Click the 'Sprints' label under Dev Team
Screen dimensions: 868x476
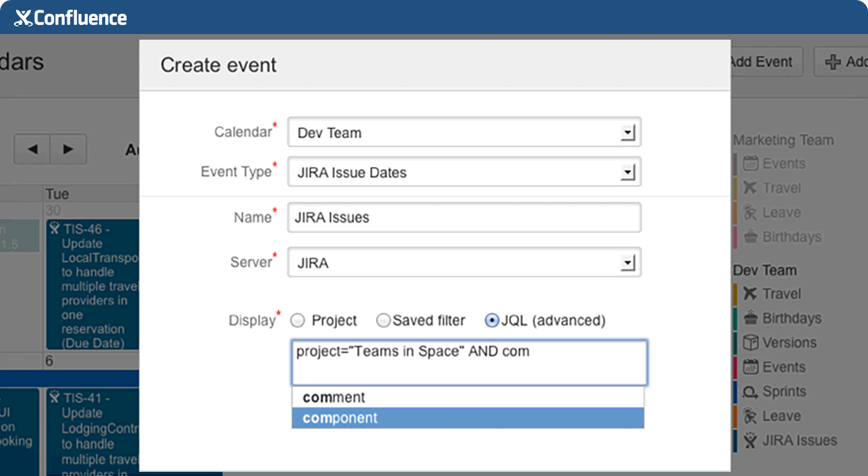coord(784,392)
